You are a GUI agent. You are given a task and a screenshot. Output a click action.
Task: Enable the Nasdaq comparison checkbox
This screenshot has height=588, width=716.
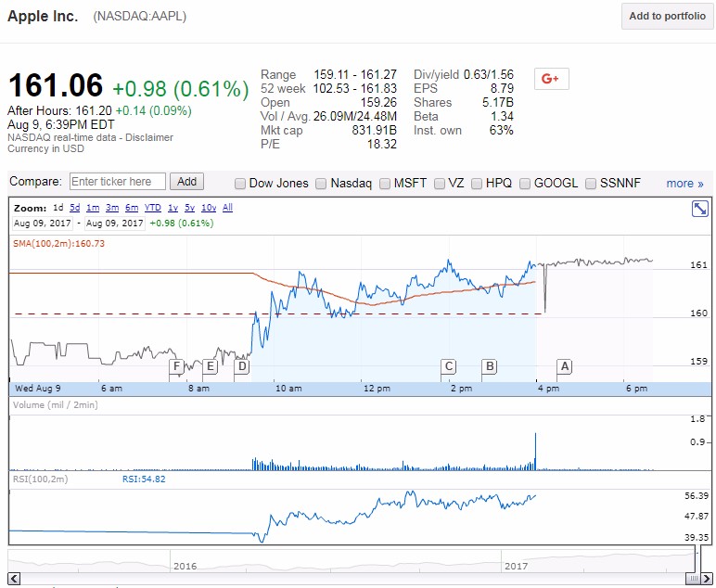[321, 184]
